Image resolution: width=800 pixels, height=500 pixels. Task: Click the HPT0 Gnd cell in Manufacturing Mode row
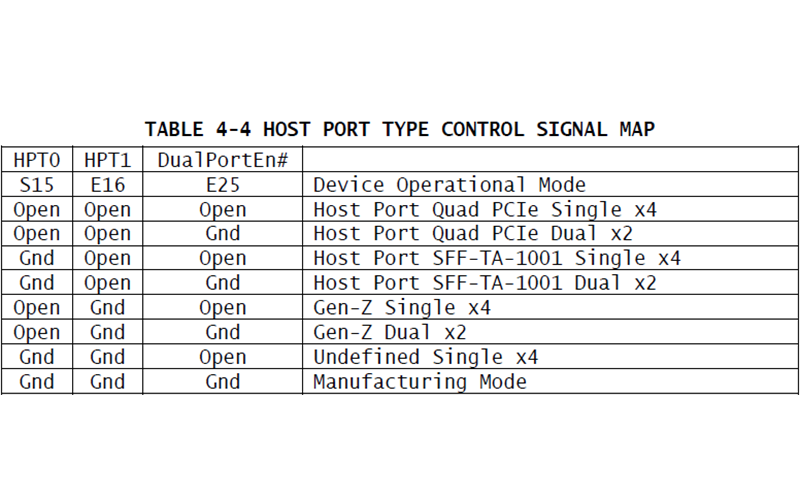[37, 381]
